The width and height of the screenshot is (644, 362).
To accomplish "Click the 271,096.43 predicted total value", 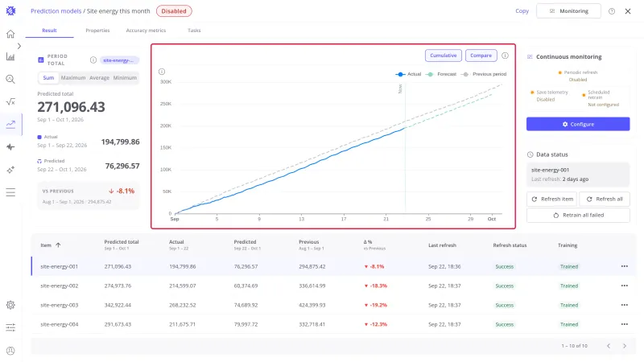I will pos(71,107).
